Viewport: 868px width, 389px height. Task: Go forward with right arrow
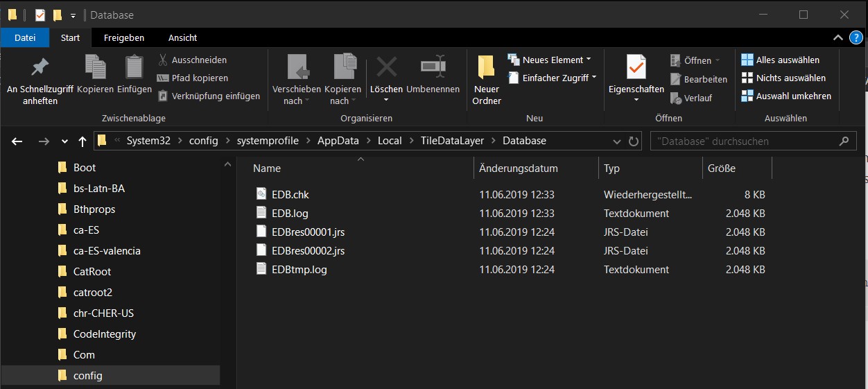point(44,141)
